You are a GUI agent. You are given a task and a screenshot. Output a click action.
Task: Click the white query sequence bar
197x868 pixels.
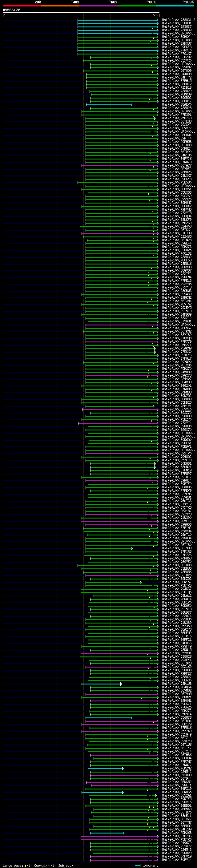[x=81, y=13]
